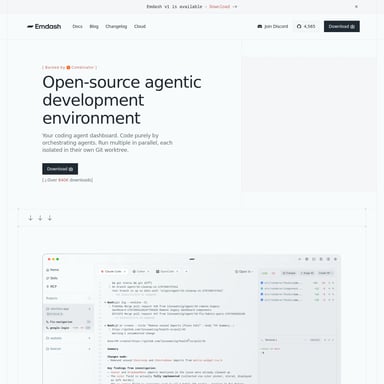Image resolution: width=384 pixels, height=384 pixels.
Task: Select Skills in the app preview sidebar
Action: pyautogui.click(x=52, y=278)
